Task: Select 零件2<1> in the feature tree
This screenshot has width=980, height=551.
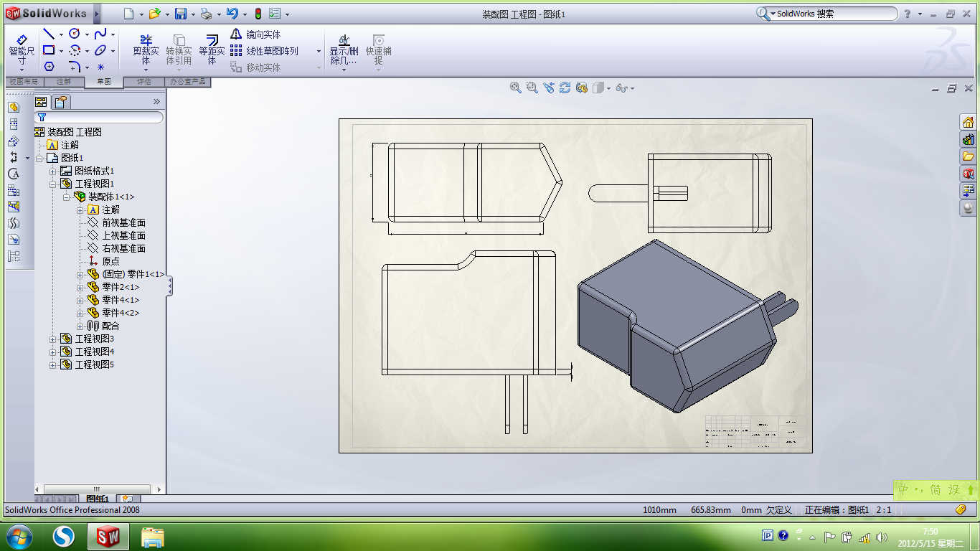Action: tap(120, 287)
